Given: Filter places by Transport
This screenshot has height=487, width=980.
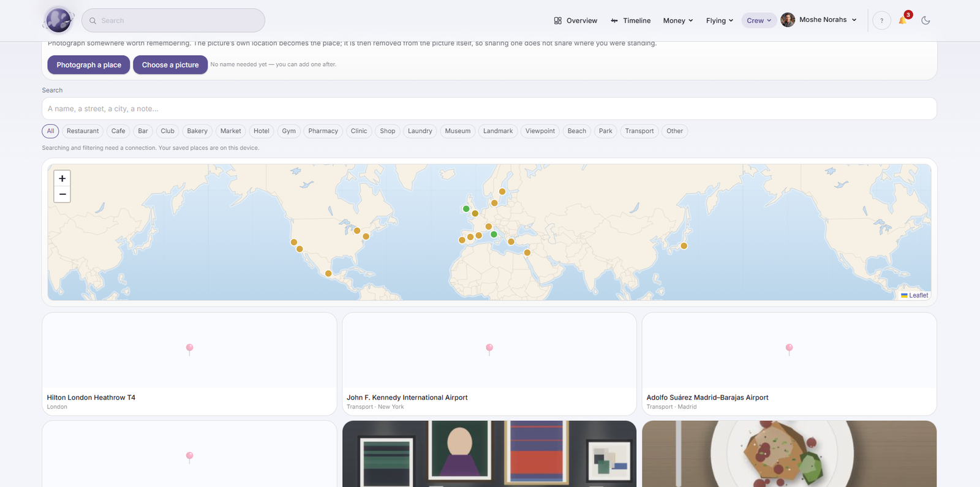Looking at the screenshot, I should point(639,131).
